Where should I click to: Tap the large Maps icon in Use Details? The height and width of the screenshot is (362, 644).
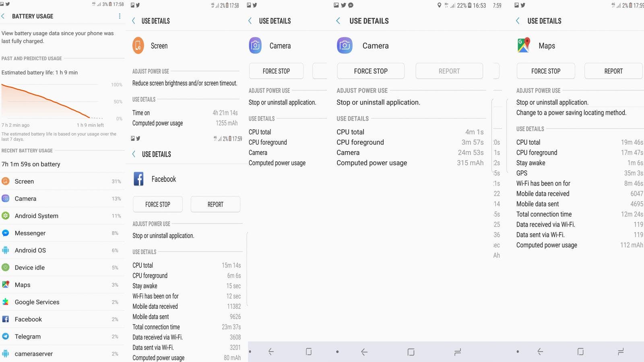(x=523, y=45)
